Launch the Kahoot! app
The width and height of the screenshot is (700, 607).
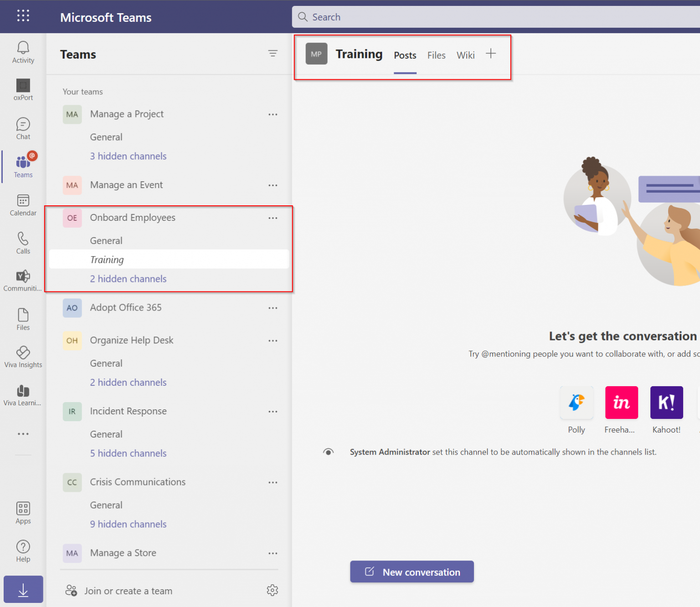pos(666,403)
